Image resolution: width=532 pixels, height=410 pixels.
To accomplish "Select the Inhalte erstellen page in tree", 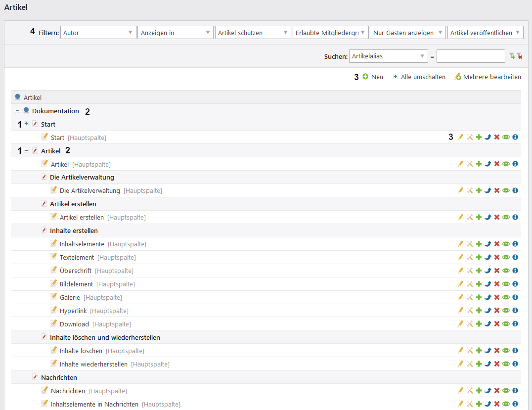I will point(74,230).
